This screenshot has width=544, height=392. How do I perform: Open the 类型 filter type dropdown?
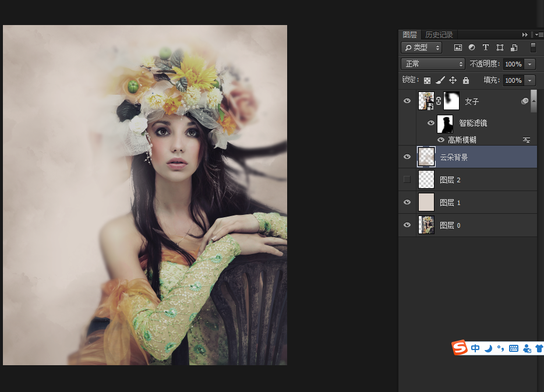(x=422, y=48)
